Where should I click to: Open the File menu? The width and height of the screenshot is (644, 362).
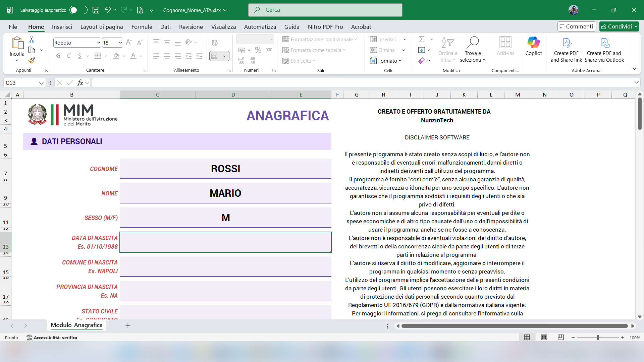click(13, 27)
